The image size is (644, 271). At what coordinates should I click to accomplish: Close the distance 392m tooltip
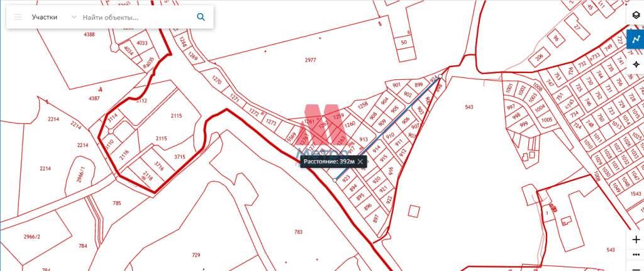click(360, 162)
